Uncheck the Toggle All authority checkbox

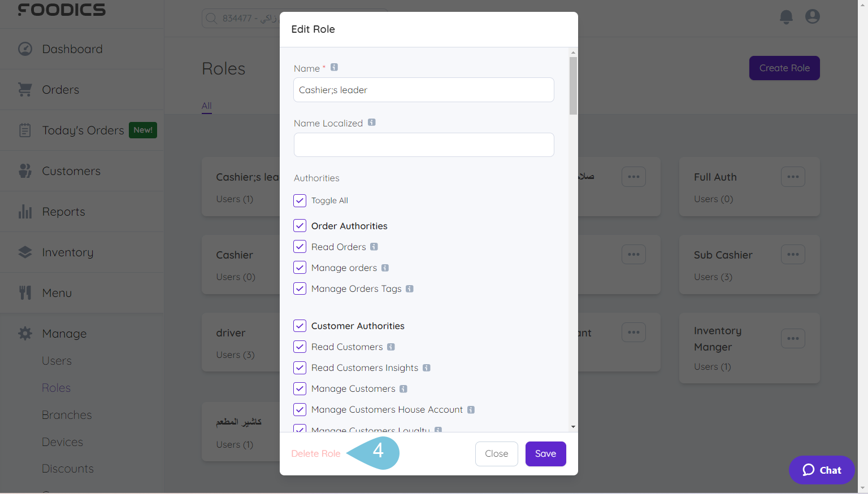coord(300,200)
